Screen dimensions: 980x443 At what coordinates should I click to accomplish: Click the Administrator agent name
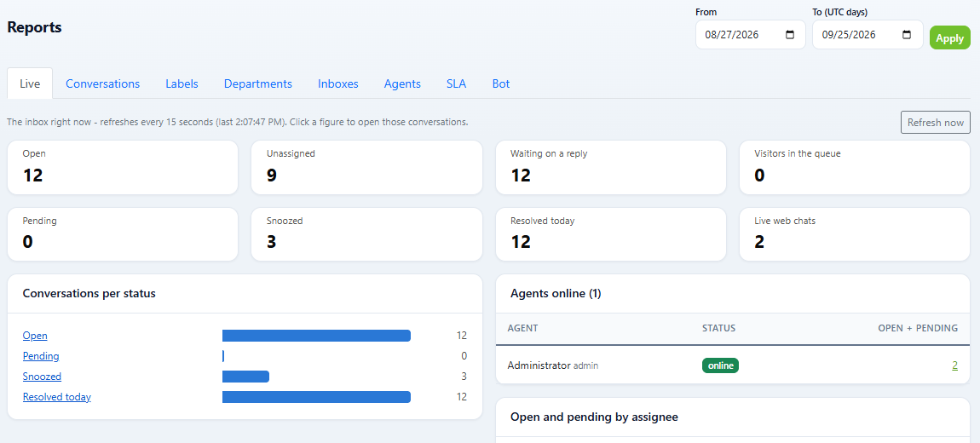click(x=539, y=365)
